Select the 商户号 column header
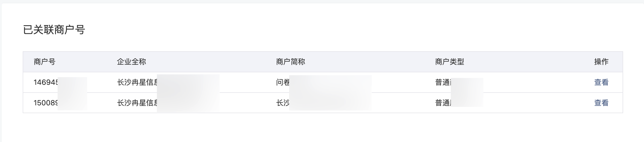Viewport: 644px width, 142px height. point(44,62)
